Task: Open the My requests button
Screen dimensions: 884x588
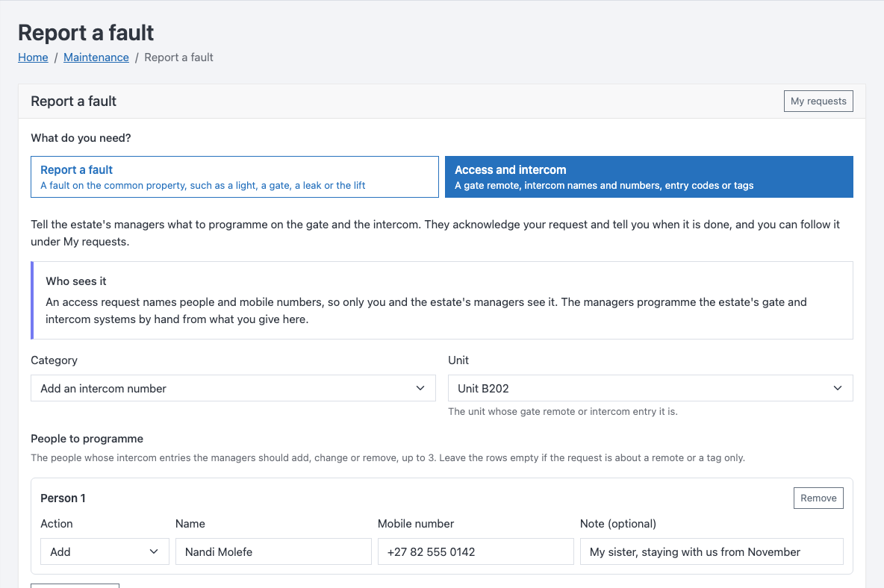Action: click(x=818, y=101)
